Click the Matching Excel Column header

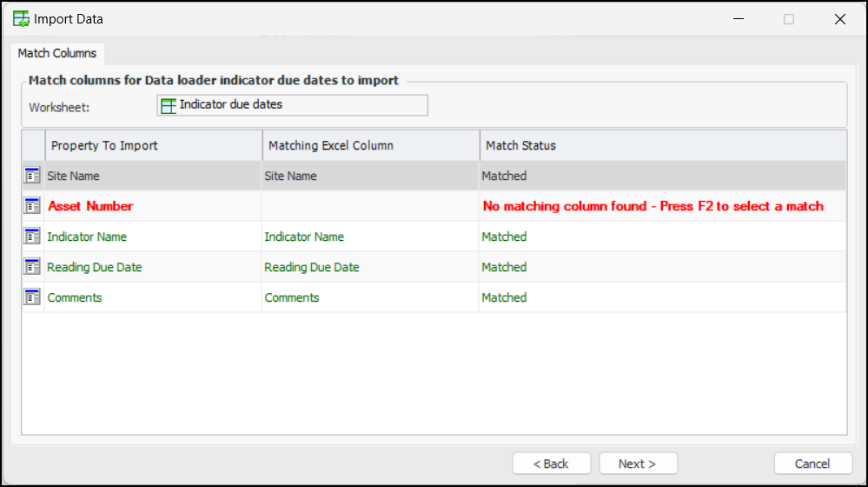370,145
